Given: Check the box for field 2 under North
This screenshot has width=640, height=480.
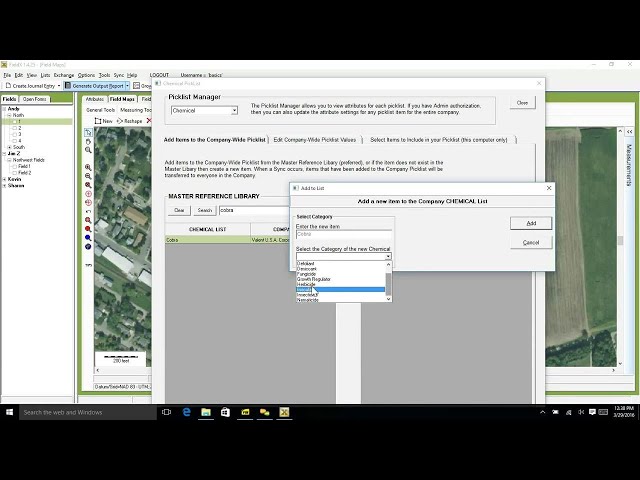Looking at the screenshot, I should (x=15, y=128).
